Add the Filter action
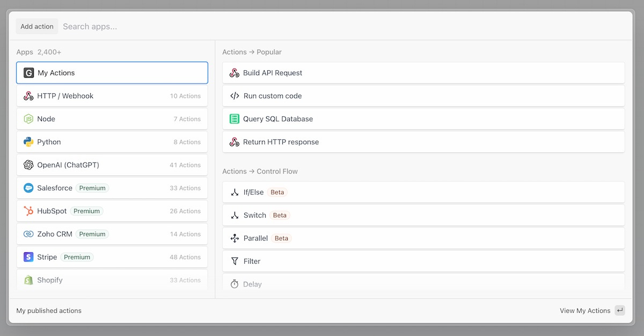 coord(423,262)
